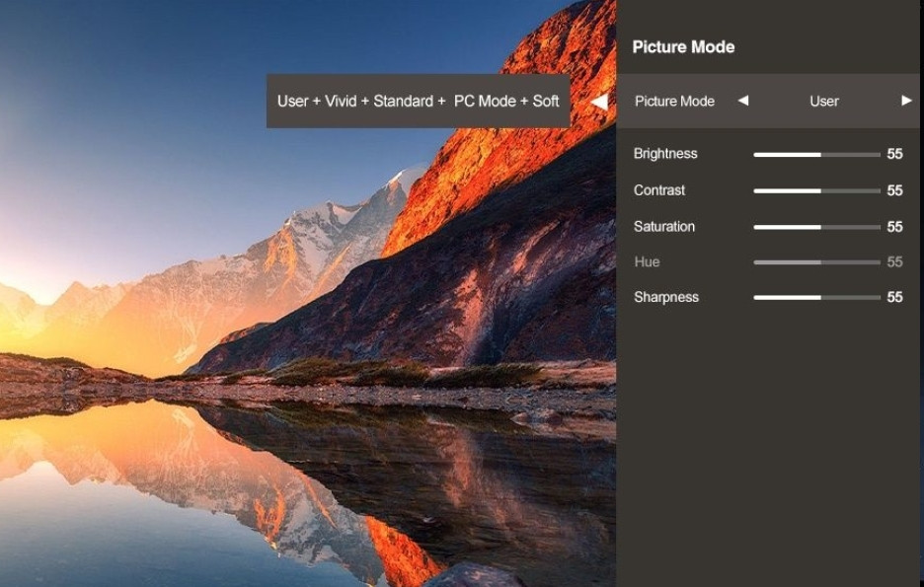The image size is (924, 587).
Task: Click the disabled Hue slider track
Action: tap(816, 262)
